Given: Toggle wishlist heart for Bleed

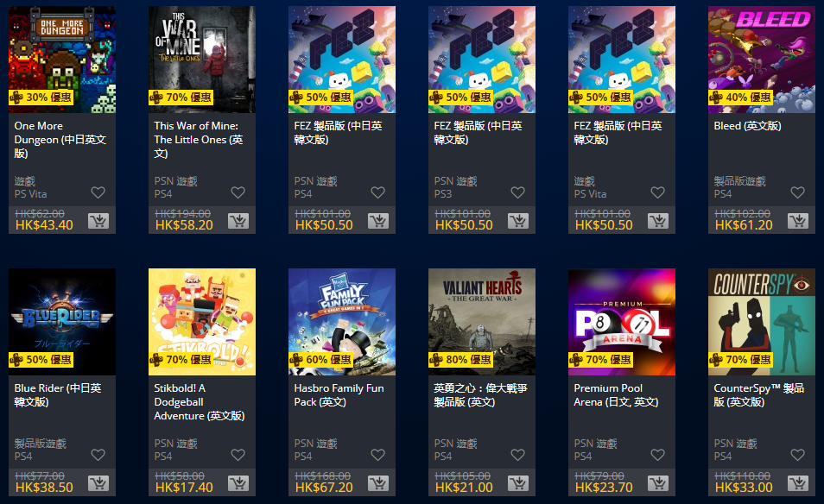Looking at the screenshot, I should (798, 192).
